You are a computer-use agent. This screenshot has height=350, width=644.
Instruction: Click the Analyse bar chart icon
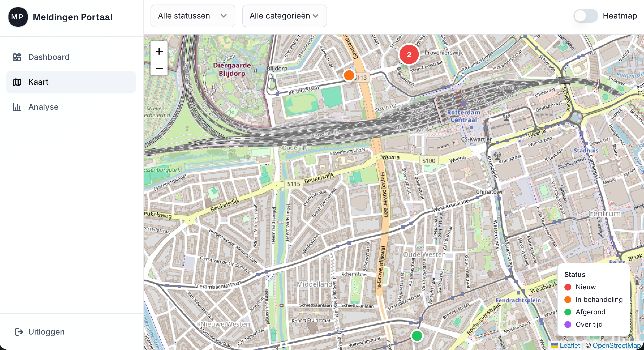tap(17, 107)
